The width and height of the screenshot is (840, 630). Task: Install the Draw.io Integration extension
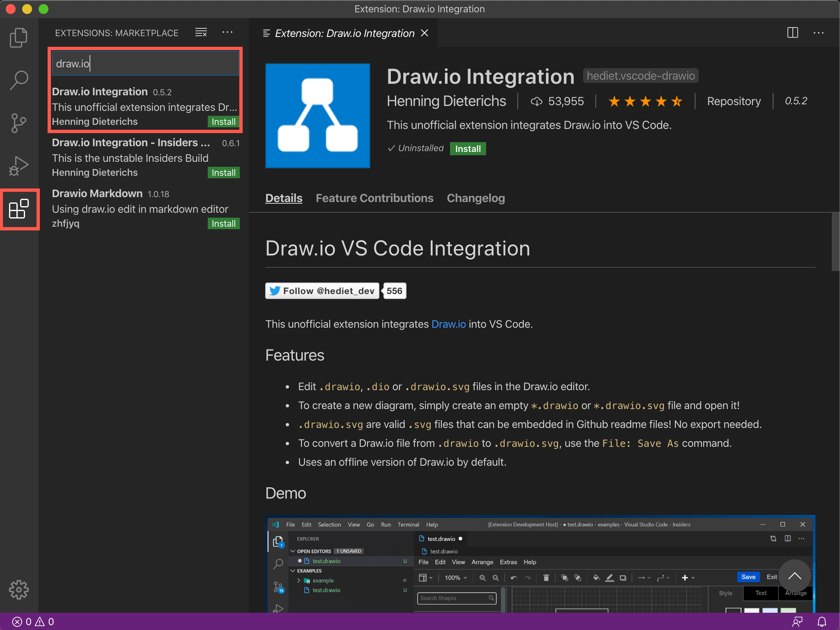468,148
